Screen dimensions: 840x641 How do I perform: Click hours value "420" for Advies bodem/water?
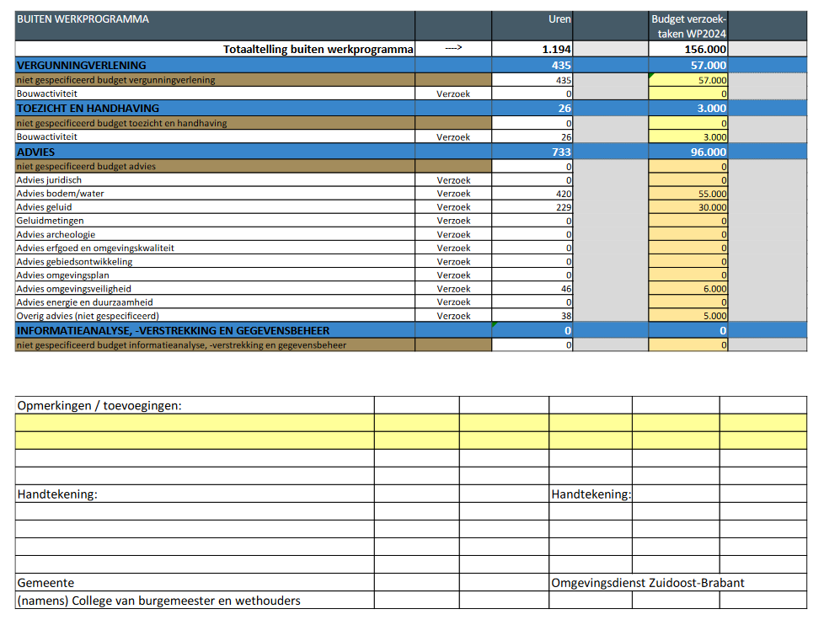point(564,194)
